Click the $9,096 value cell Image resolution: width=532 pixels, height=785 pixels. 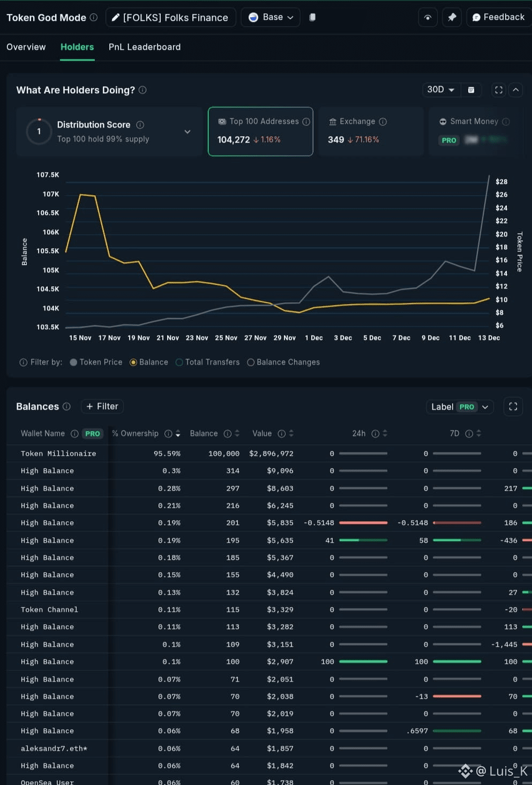click(280, 471)
